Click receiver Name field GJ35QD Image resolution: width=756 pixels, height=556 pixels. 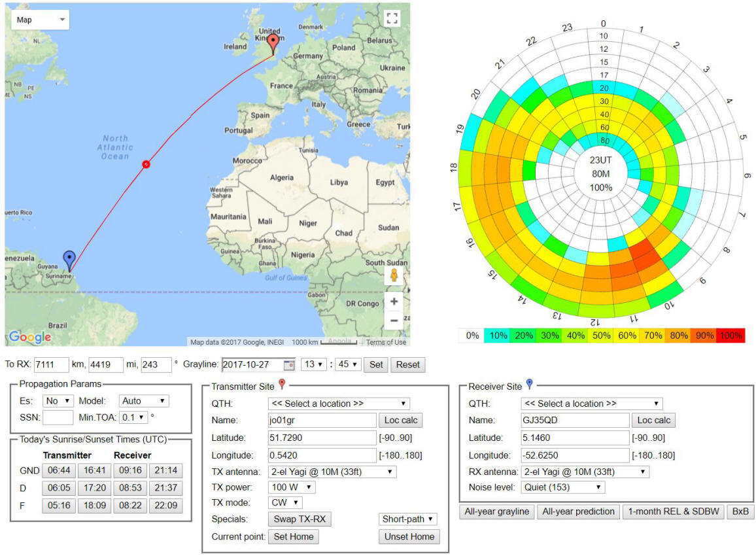click(x=576, y=420)
